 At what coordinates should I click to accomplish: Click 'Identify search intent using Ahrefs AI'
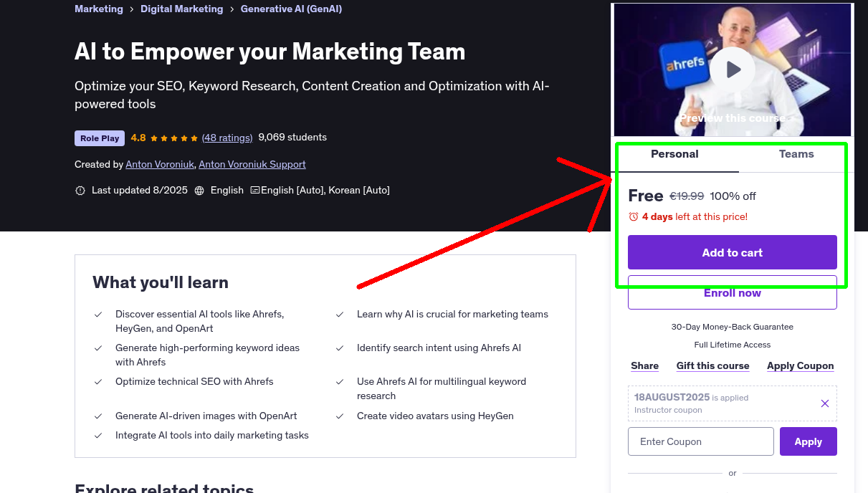tap(439, 348)
